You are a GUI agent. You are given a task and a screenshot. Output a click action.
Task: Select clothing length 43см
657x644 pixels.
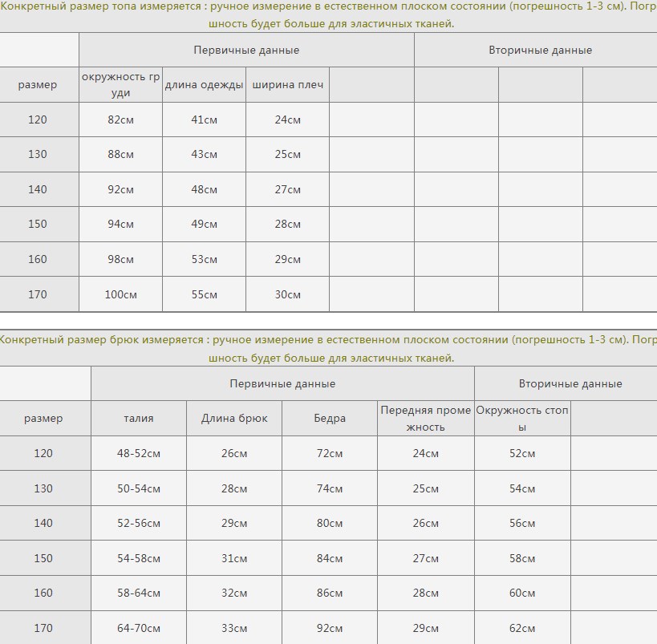(x=204, y=154)
